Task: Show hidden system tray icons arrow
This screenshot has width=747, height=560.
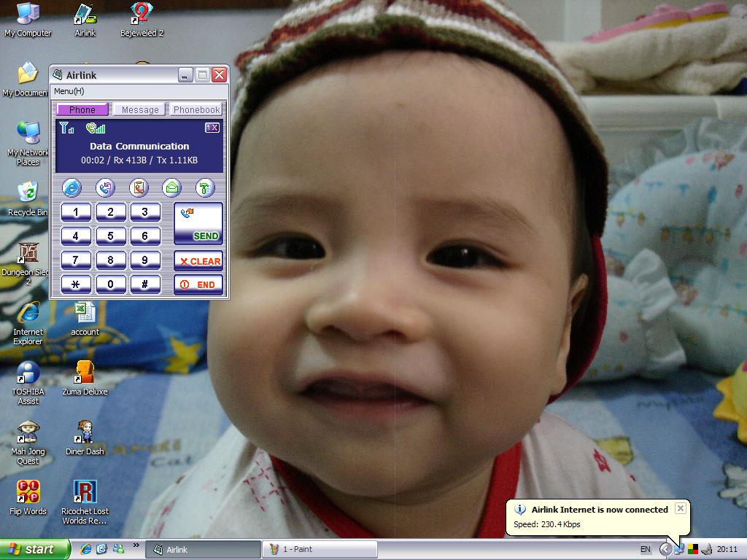Action: click(665, 550)
